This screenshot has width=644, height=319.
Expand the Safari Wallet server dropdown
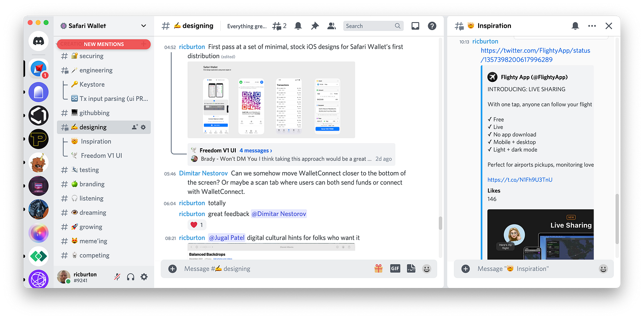(143, 26)
